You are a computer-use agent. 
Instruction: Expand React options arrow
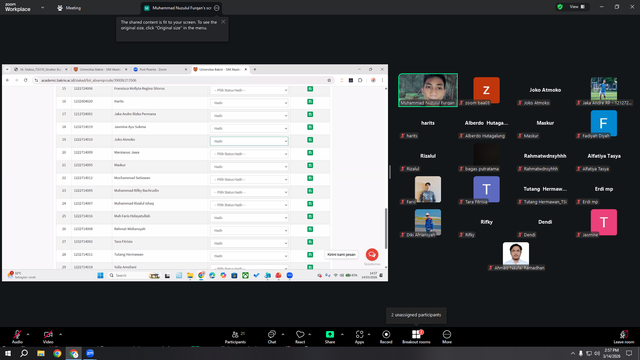(x=310, y=334)
